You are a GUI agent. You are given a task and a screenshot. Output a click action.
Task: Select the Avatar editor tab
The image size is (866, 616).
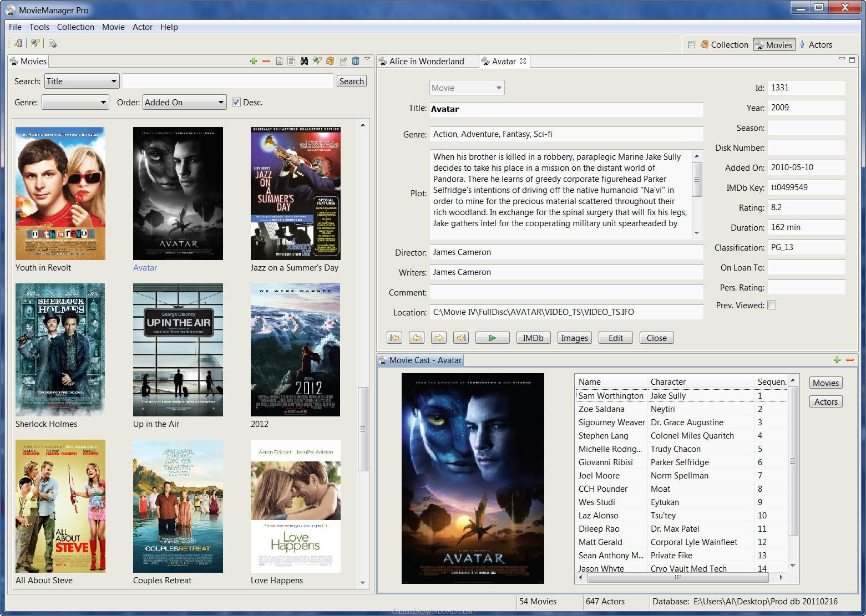504,61
